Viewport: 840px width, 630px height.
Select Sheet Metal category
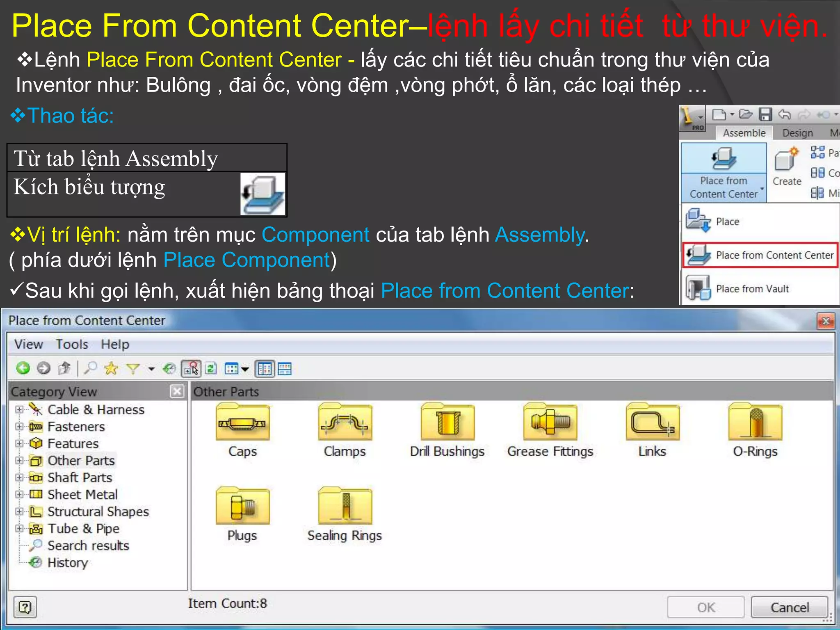coord(82,495)
